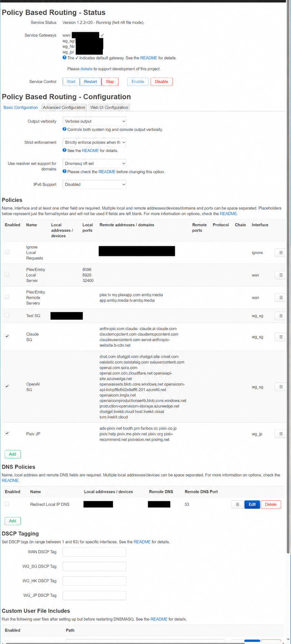Click info icon beside default gateway note

coord(65,58)
